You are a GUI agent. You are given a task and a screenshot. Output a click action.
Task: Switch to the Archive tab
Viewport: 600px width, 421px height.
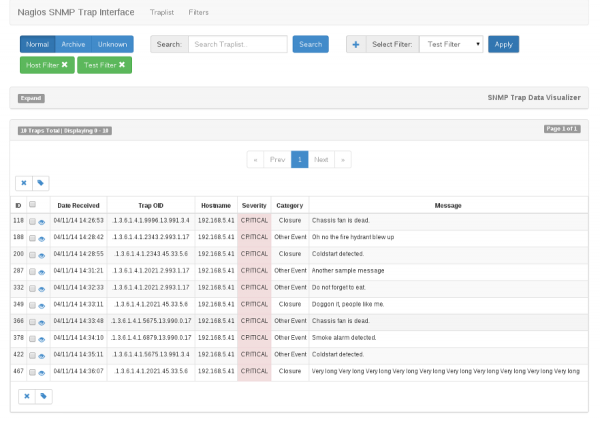pos(73,44)
